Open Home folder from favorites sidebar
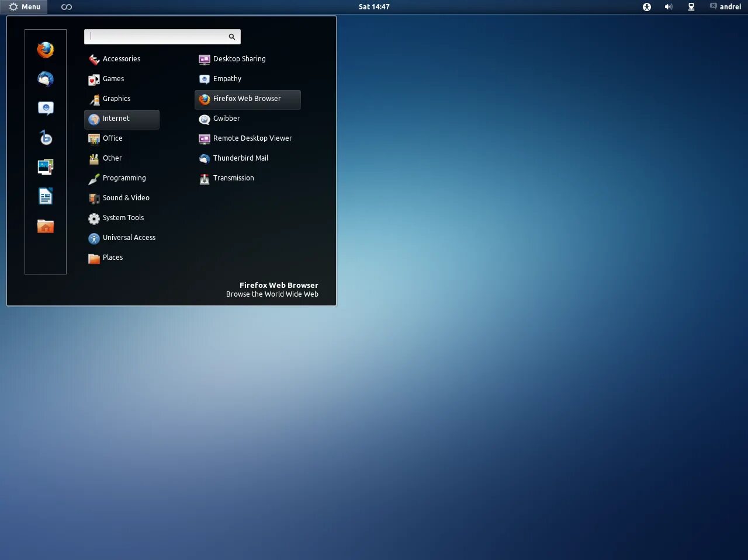The image size is (748, 560). (46, 225)
